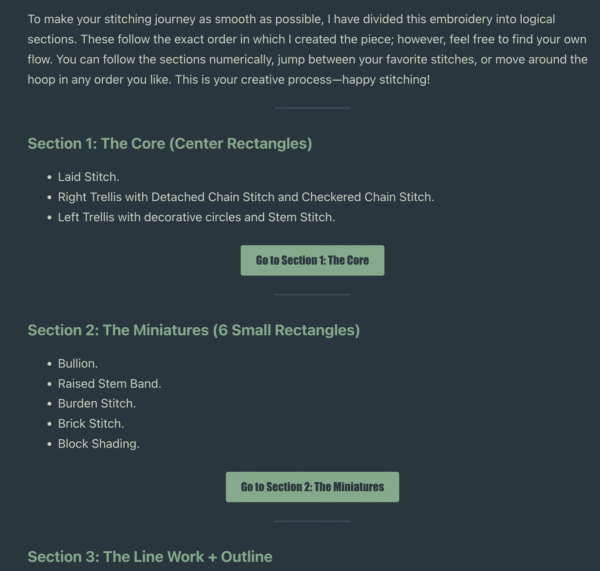The height and width of the screenshot is (571, 600).
Task: Click the Brick Stitch list item
Action: (90, 424)
